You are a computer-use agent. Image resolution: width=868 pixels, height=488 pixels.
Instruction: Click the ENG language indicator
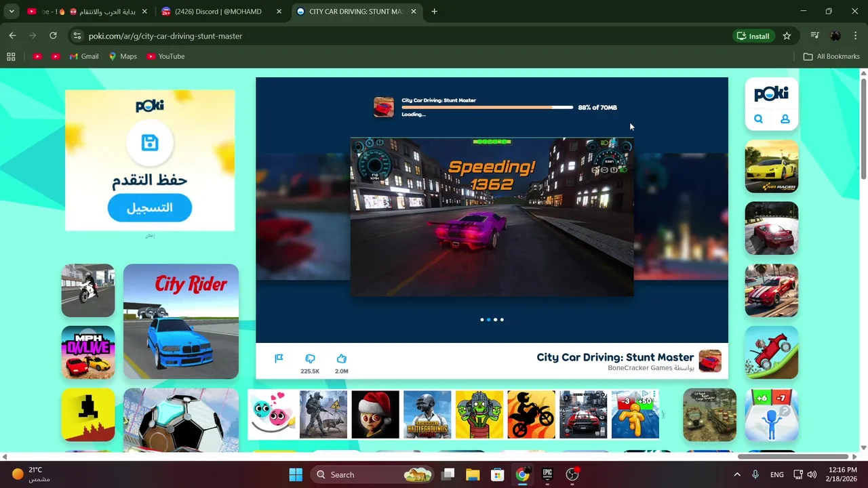[x=777, y=474]
